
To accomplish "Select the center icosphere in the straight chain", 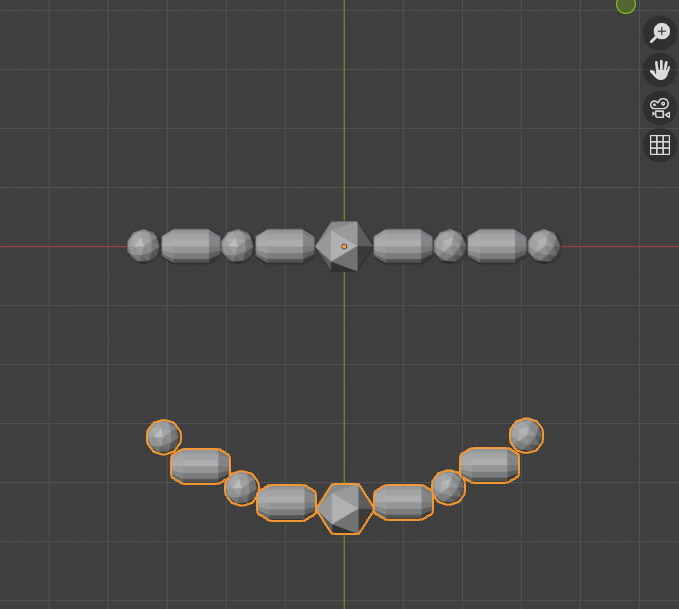I will (344, 246).
